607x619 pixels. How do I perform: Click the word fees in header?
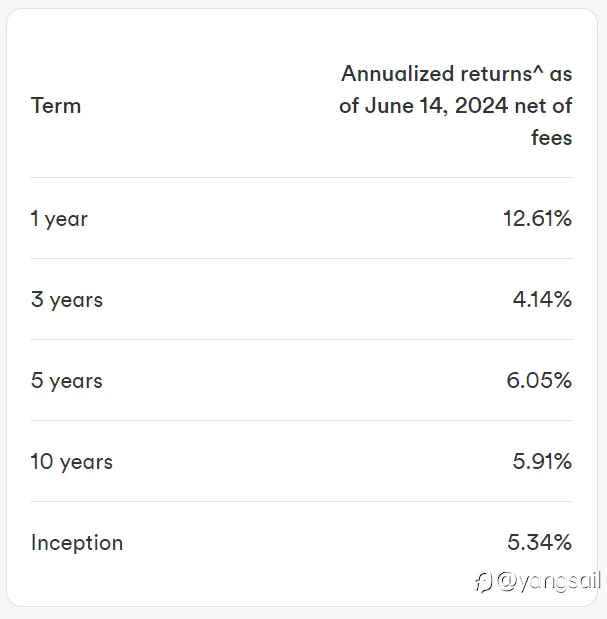point(551,138)
